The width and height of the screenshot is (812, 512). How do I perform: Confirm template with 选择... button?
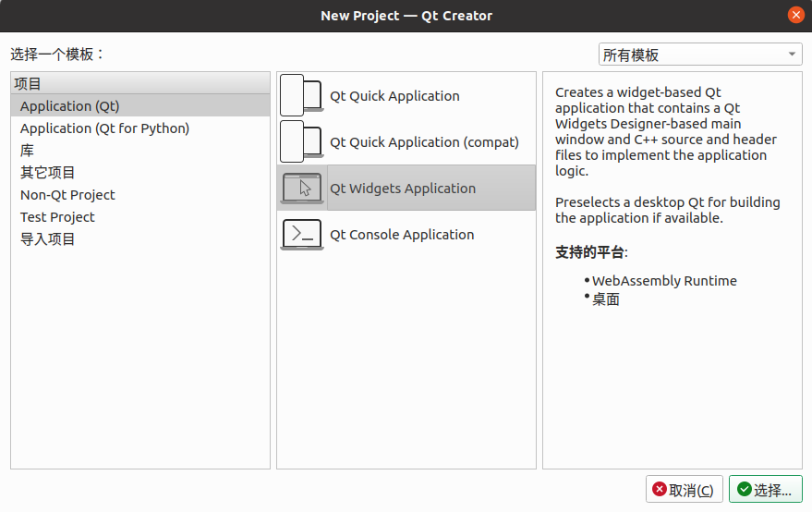766,489
